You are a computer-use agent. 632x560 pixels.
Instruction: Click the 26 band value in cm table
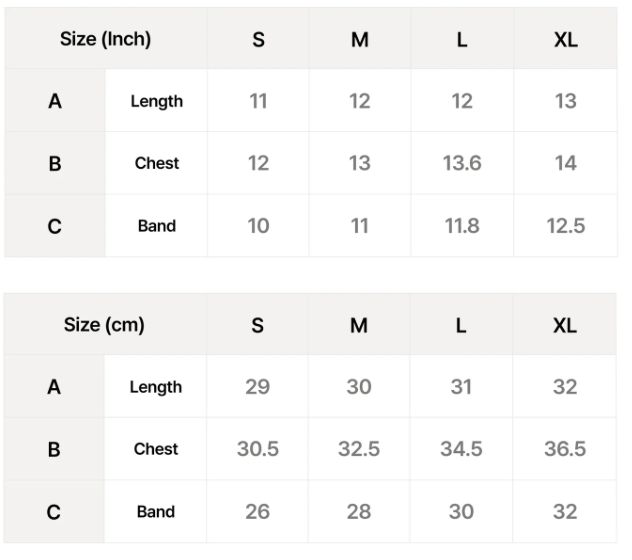(x=258, y=512)
